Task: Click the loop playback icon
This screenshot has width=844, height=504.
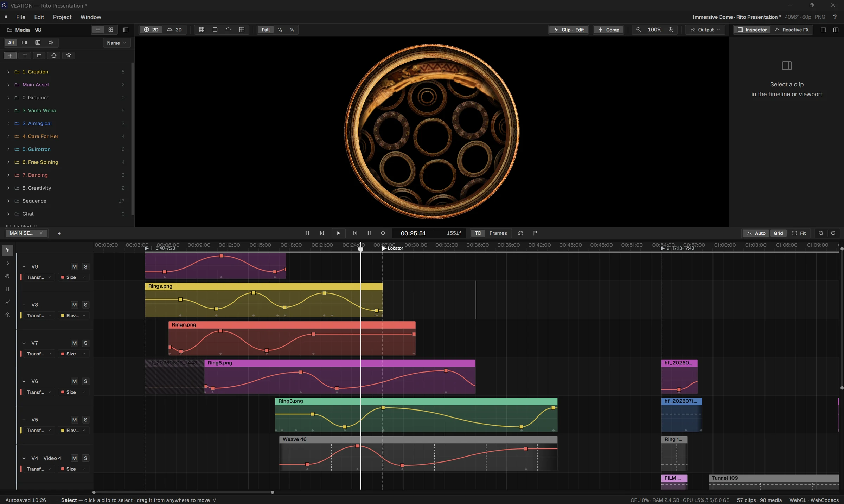Action: coord(520,233)
